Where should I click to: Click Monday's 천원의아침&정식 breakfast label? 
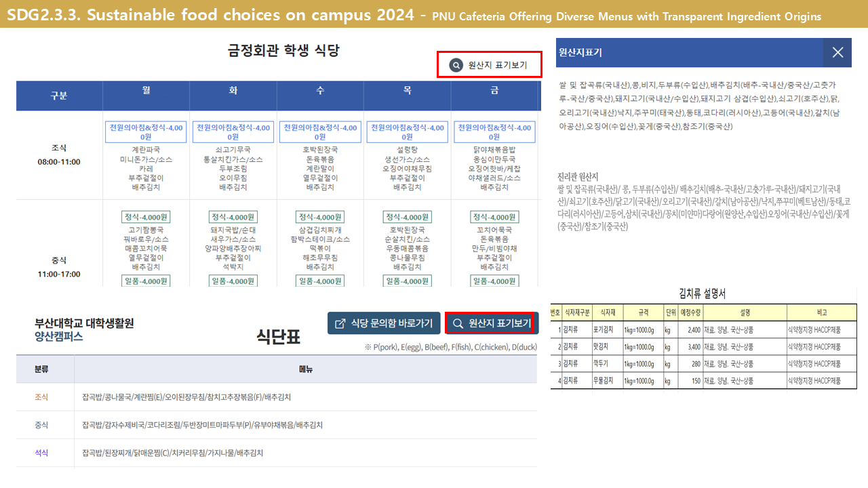(146, 131)
